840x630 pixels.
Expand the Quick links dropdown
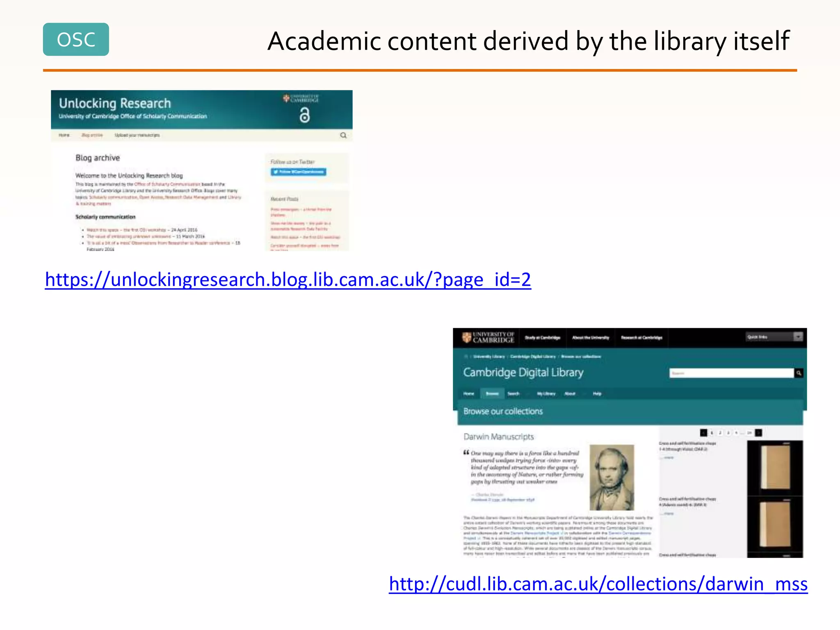coord(774,337)
